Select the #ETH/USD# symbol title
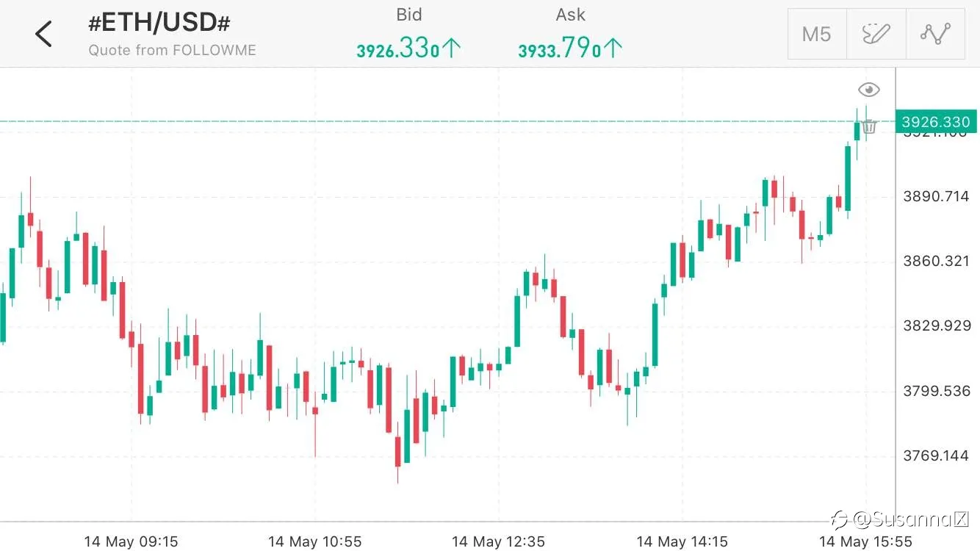 tap(159, 23)
